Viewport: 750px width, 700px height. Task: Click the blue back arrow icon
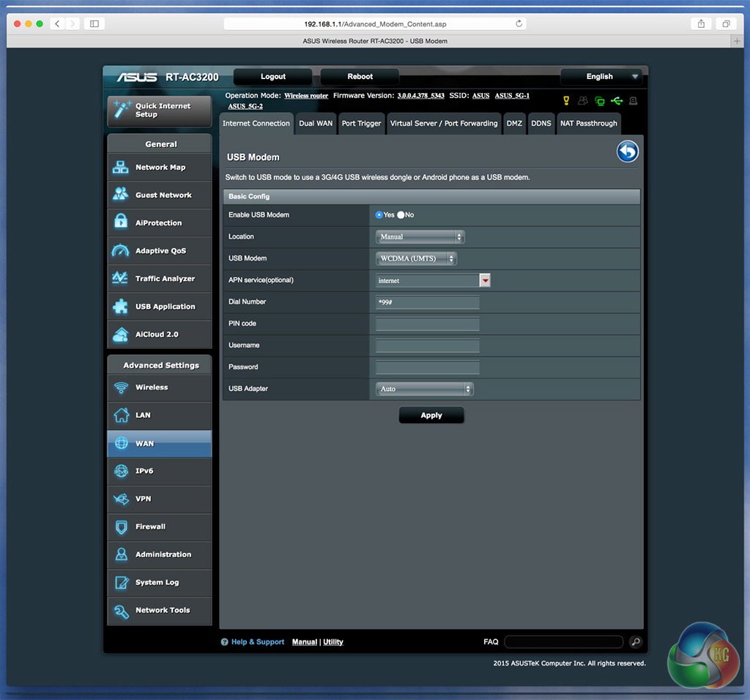[x=628, y=152]
